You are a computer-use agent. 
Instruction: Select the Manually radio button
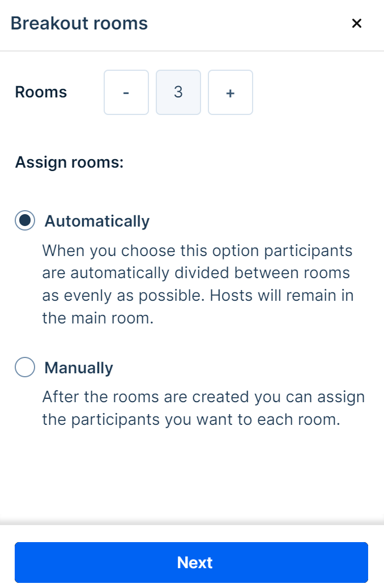pos(25,368)
